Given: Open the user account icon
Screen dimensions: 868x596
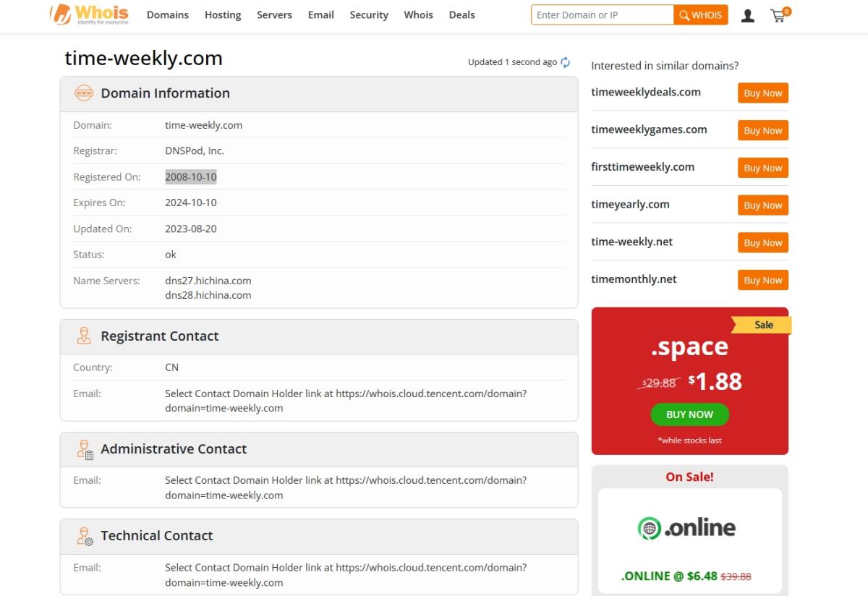Looking at the screenshot, I should (748, 15).
